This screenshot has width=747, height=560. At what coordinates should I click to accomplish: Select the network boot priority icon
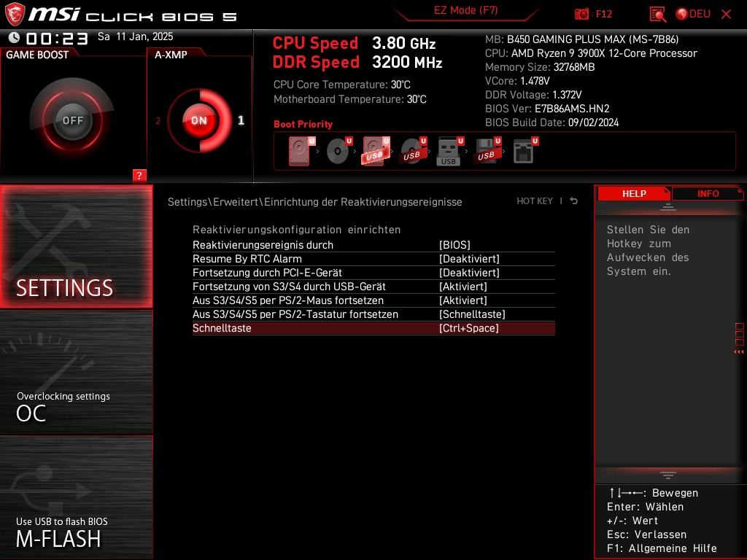525,152
